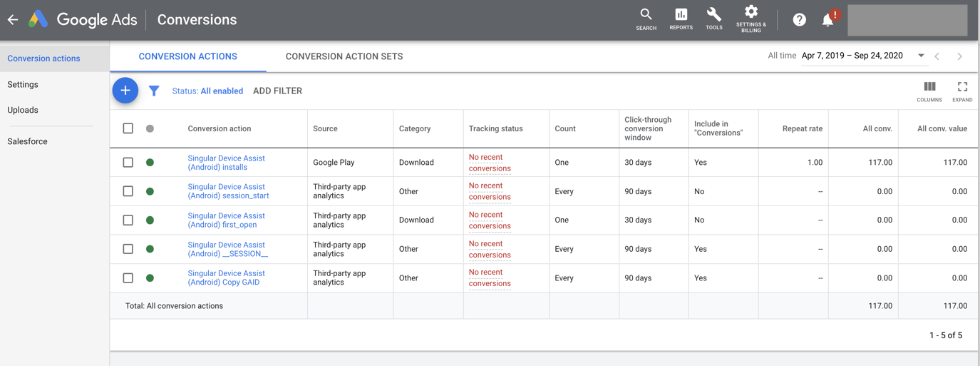Screen dimensions: 980x366
Task: Click status dot for installs row
Action: (150, 163)
